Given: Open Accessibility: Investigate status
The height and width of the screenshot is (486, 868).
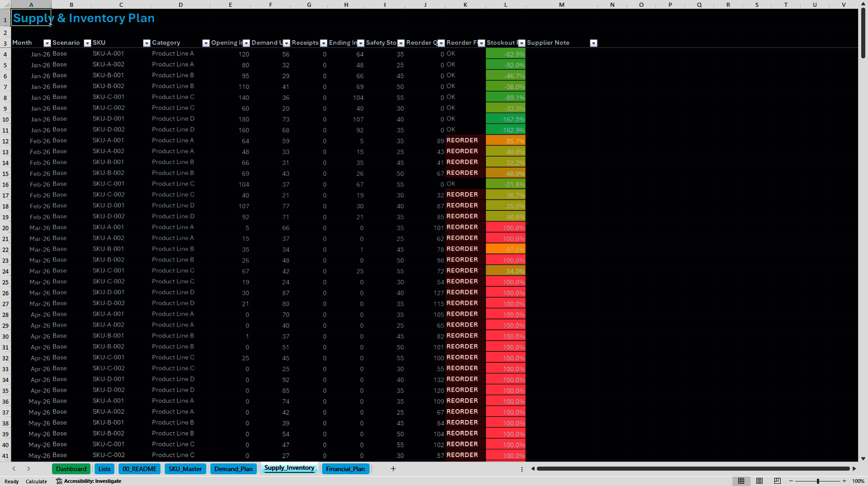Looking at the screenshot, I should point(89,481).
